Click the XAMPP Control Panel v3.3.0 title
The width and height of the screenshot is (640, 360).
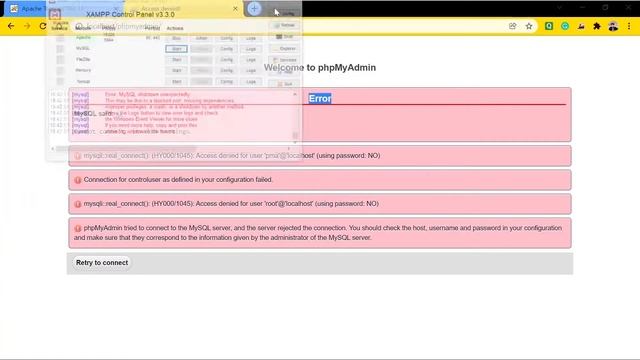click(130, 14)
